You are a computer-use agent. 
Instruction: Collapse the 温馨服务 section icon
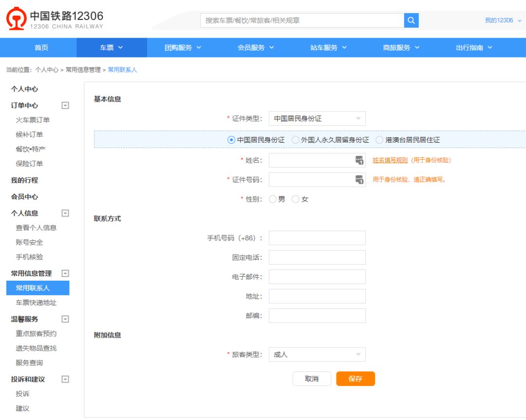click(x=65, y=319)
